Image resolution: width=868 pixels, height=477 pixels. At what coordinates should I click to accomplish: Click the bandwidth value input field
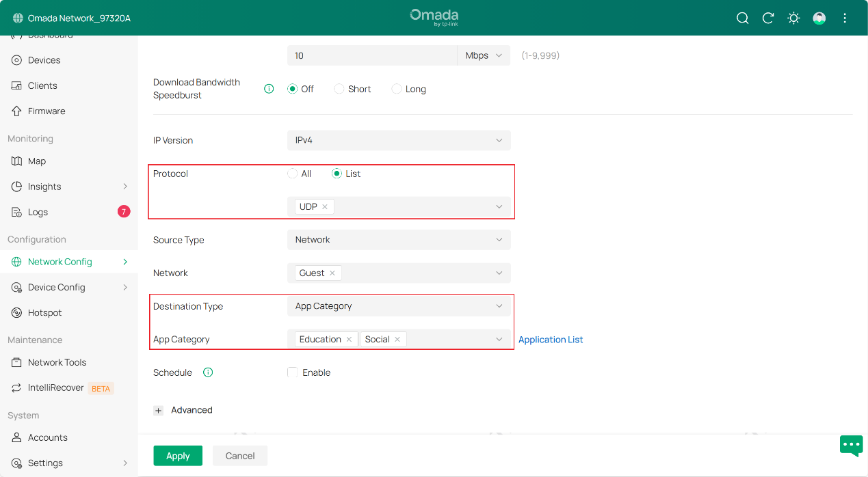371,55
